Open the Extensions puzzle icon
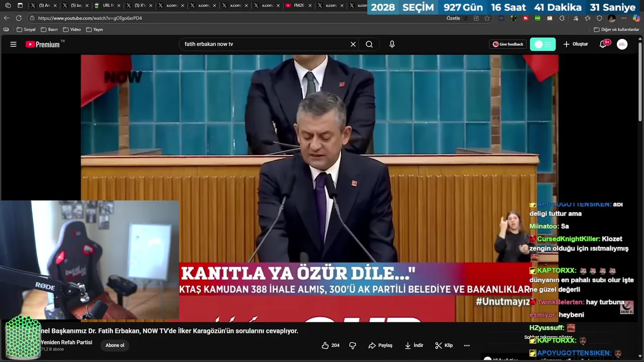The height and width of the screenshot is (362, 644). point(562,18)
